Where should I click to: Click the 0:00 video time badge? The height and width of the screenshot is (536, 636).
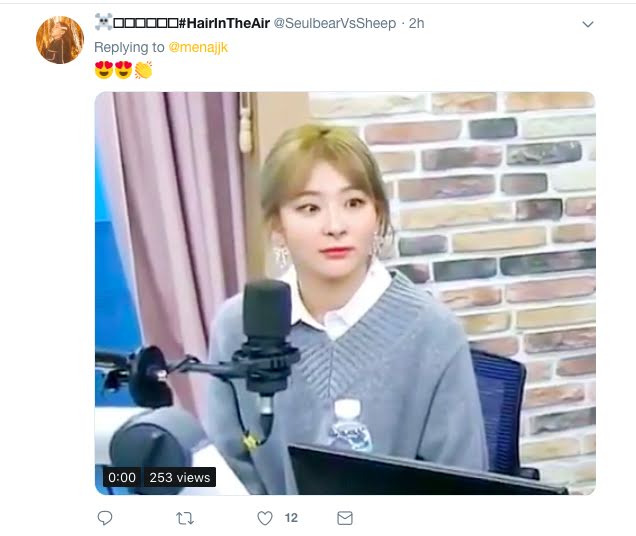pos(122,477)
